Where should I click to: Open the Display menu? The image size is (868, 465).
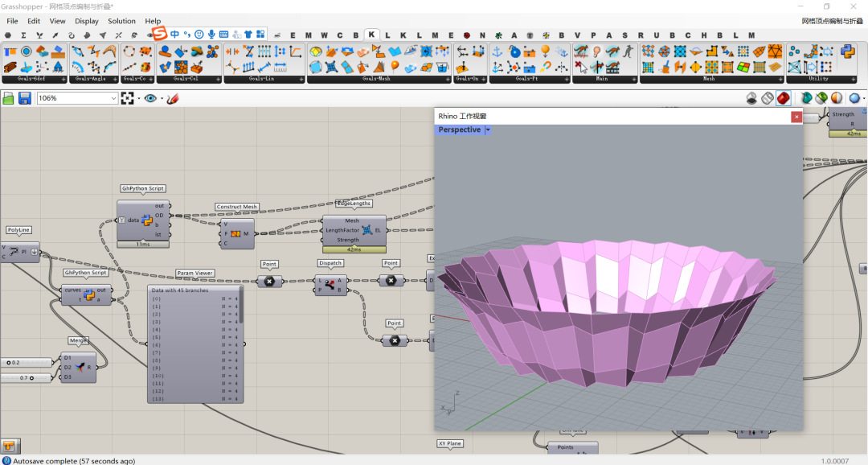[87, 21]
